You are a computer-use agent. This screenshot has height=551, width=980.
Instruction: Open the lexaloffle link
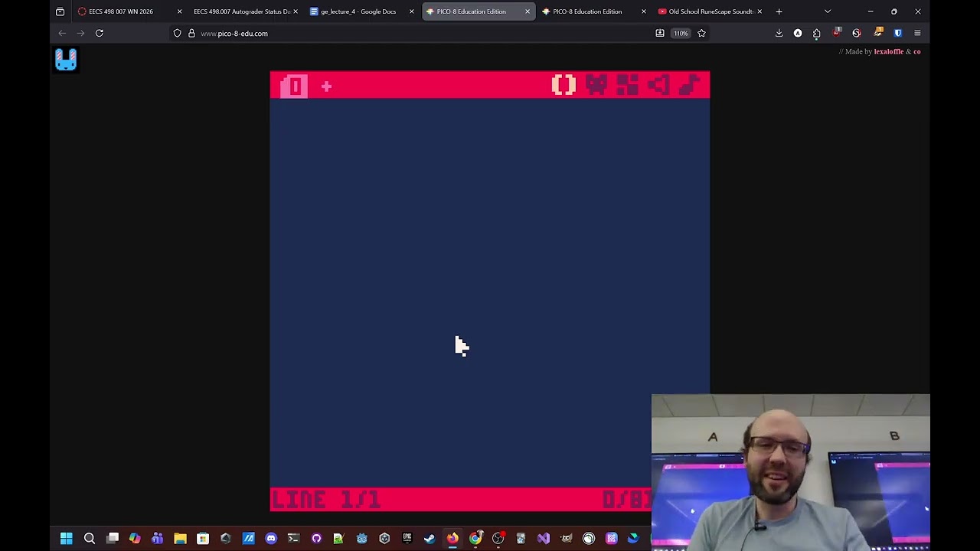(x=888, y=51)
